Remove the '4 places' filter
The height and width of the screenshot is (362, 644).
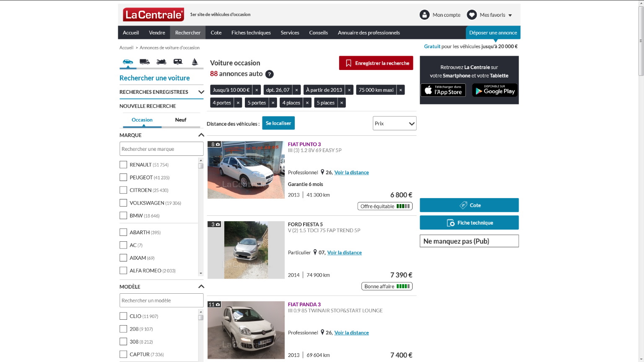pos(307,103)
